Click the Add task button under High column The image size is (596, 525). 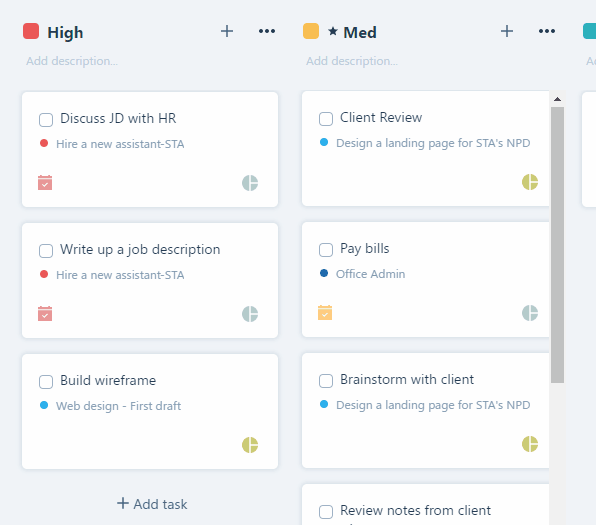[x=152, y=504]
